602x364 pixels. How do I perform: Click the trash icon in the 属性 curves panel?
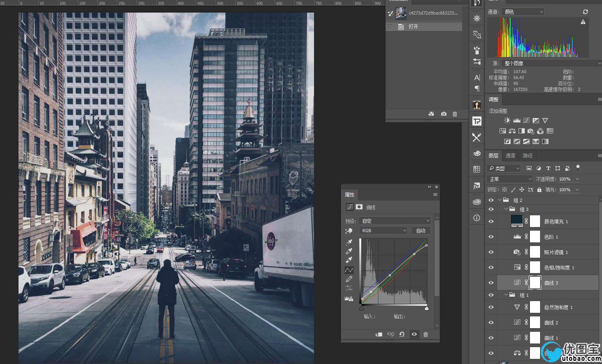pyautogui.click(x=425, y=334)
